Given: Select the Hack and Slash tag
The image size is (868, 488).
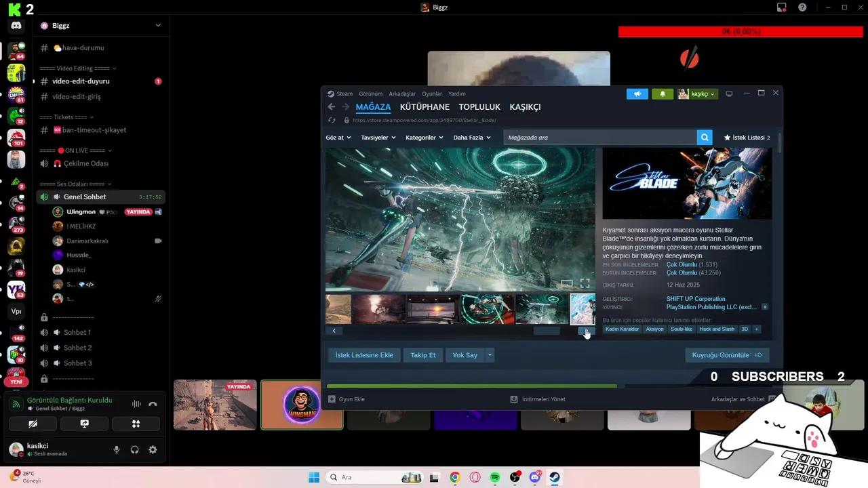Looking at the screenshot, I should [717, 329].
